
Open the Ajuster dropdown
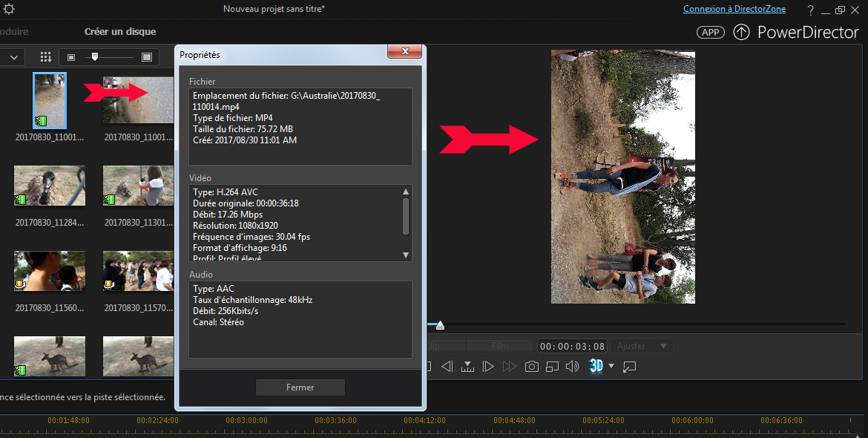pyautogui.click(x=642, y=346)
